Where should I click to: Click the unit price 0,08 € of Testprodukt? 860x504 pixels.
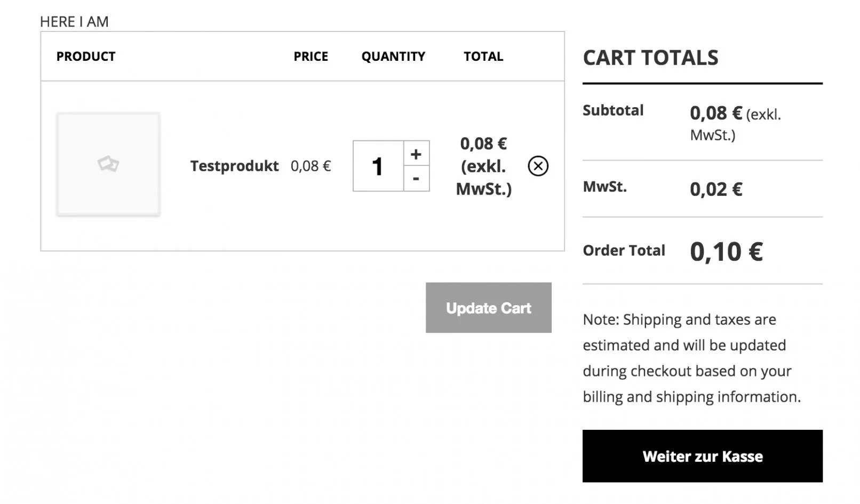[310, 166]
